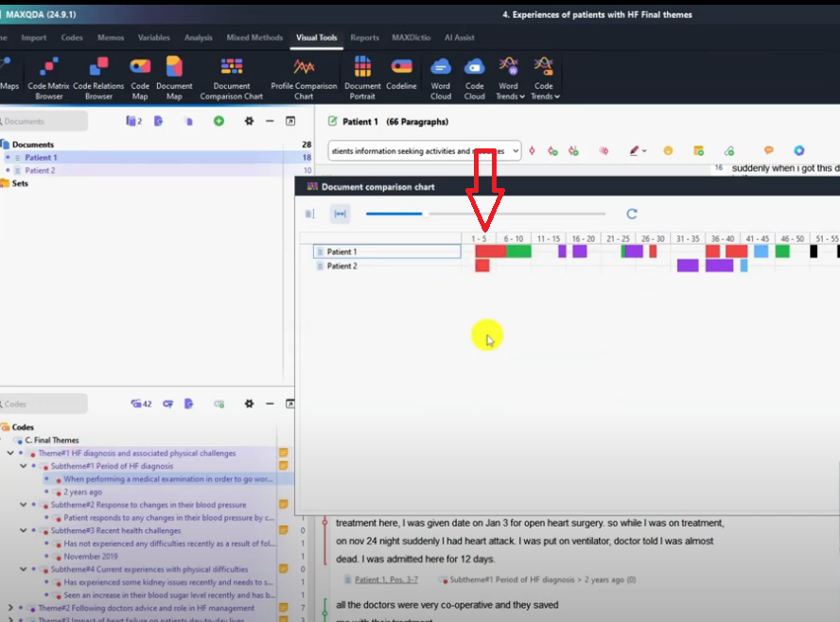Select C. Final Themes code
This screenshot has height=622, width=840.
[x=51, y=440]
